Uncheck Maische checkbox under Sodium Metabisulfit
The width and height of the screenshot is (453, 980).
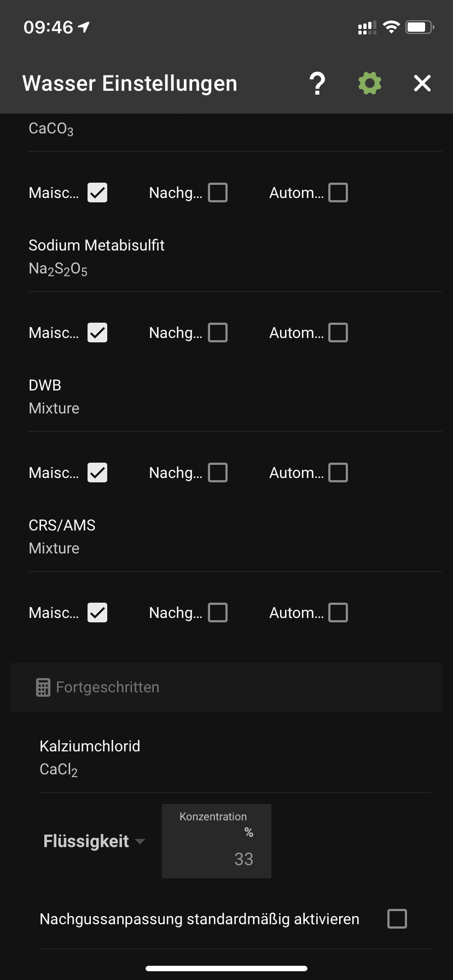(97, 332)
